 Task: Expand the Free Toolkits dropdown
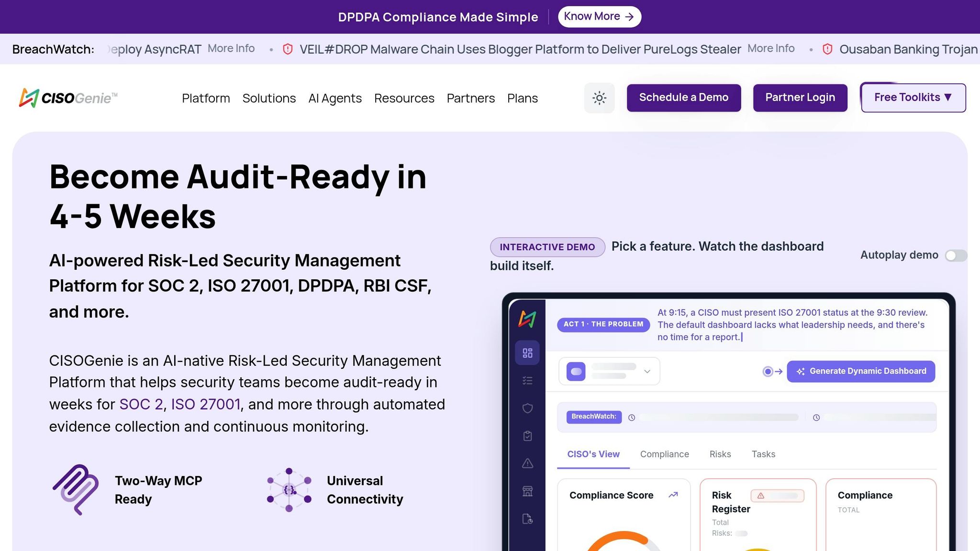click(x=913, y=98)
